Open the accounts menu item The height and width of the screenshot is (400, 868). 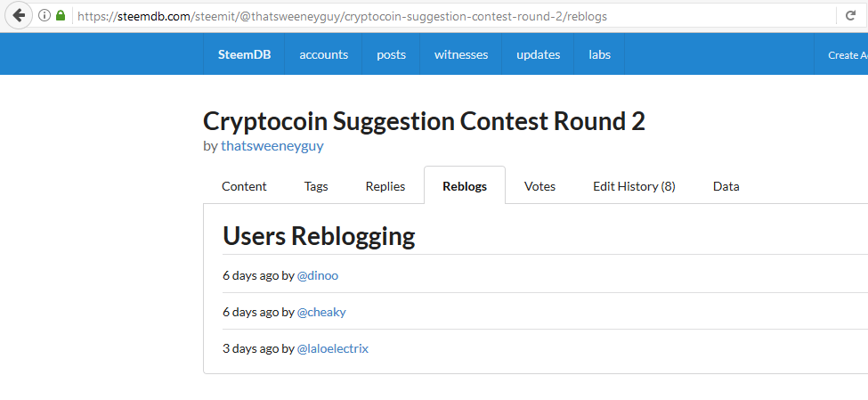(324, 54)
